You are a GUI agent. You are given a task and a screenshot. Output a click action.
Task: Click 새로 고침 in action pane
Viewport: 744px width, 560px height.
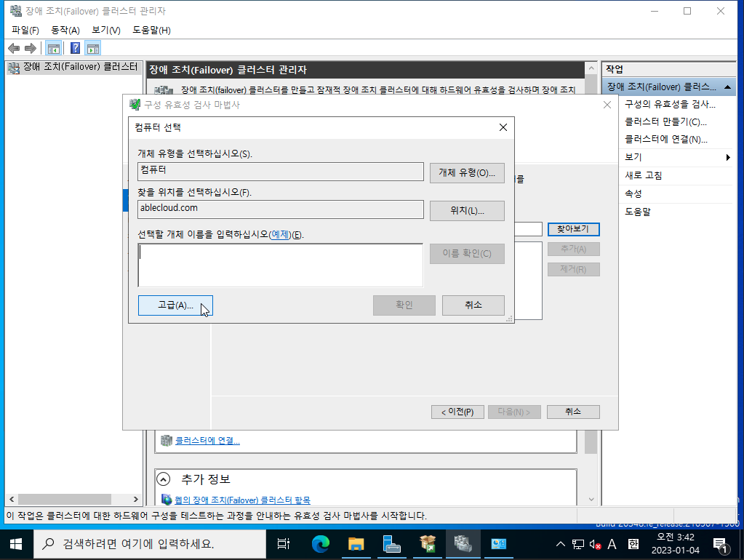click(643, 175)
